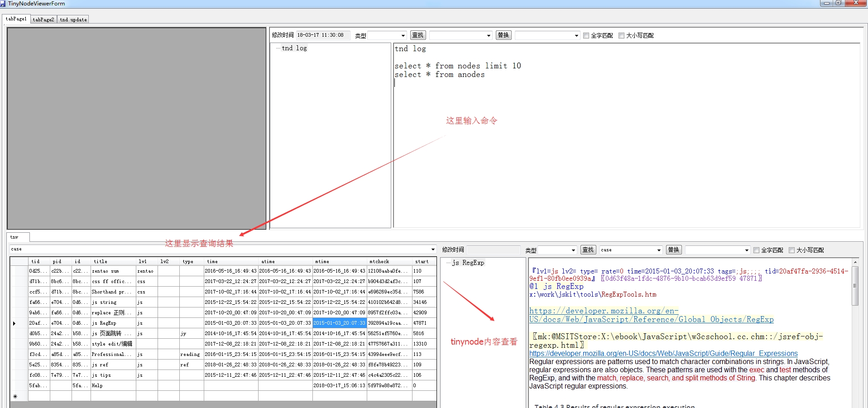This screenshot has height=408, width=868.
Task: Open the 类型 dropdown in tnd log panel
Action: pos(403,35)
